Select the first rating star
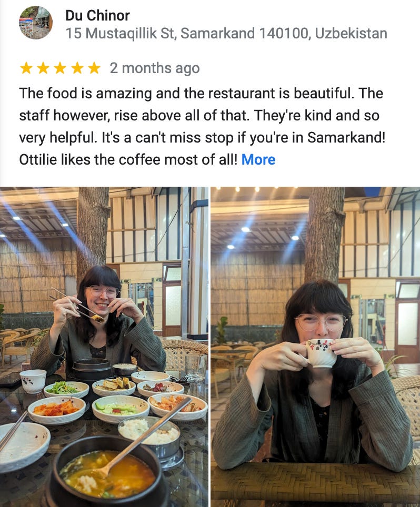420x507 pixels. [26, 68]
